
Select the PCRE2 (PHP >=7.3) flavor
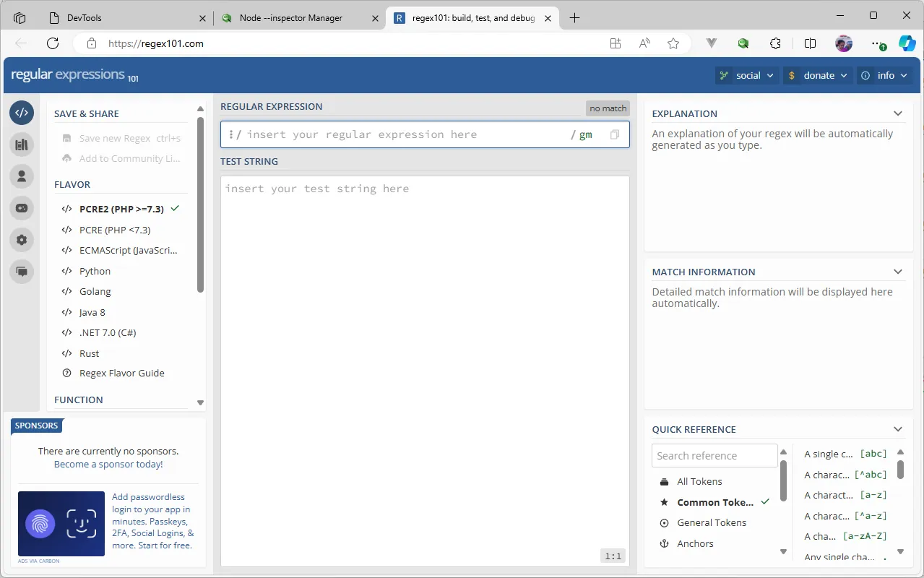point(121,209)
